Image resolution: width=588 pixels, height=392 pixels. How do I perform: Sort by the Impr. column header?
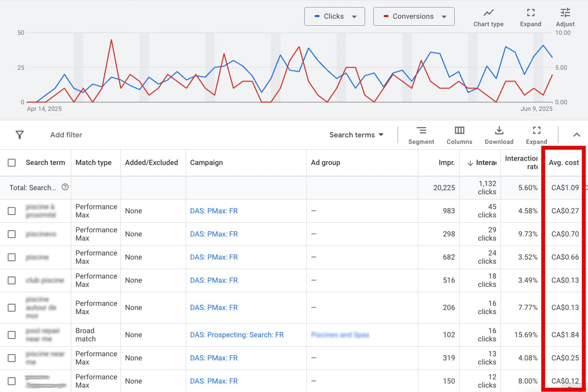coord(446,163)
